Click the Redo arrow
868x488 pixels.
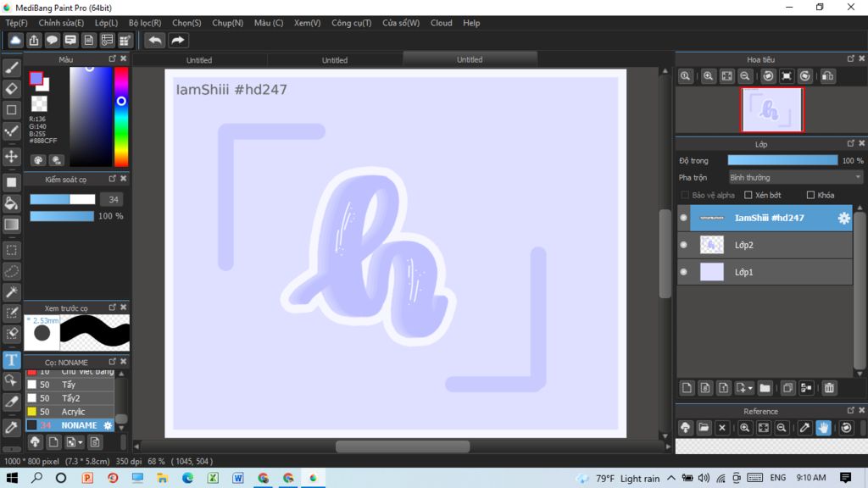[178, 41]
